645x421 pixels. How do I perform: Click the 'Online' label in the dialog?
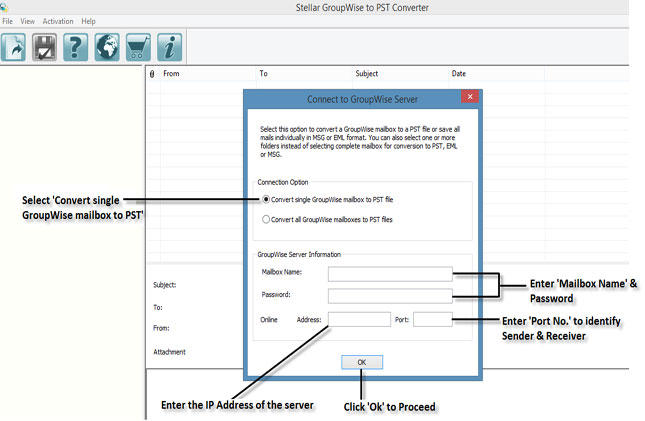pyautogui.click(x=269, y=320)
